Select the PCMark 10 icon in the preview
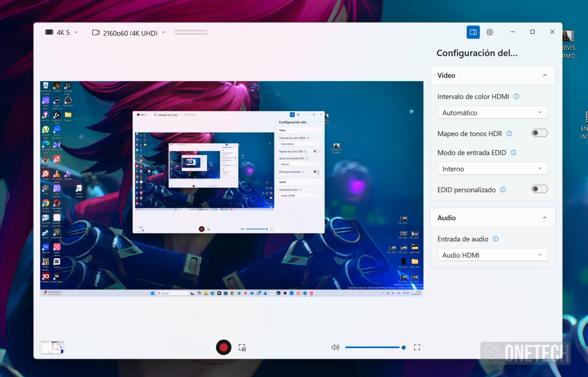Image resolution: width=588 pixels, height=377 pixels. point(46,278)
